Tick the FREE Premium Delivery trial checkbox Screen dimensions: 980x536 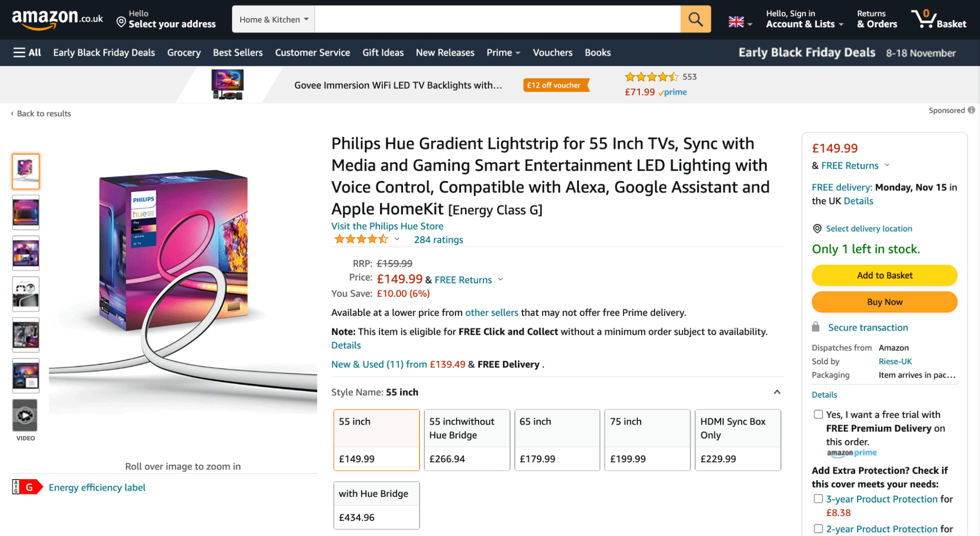818,414
